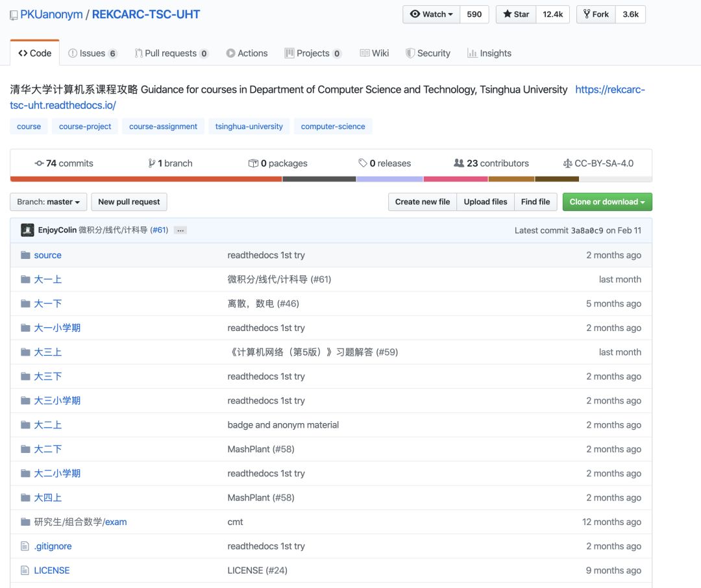701x588 pixels.
Task: Click the EnjoyColin avatar thumbnail
Action: pyautogui.click(x=27, y=230)
